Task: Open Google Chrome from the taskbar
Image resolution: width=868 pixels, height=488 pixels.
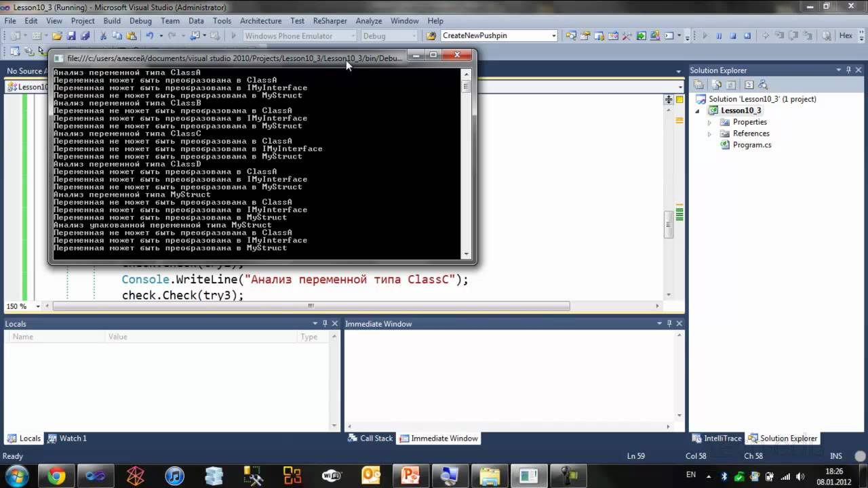Action: pyautogui.click(x=56, y=476)
